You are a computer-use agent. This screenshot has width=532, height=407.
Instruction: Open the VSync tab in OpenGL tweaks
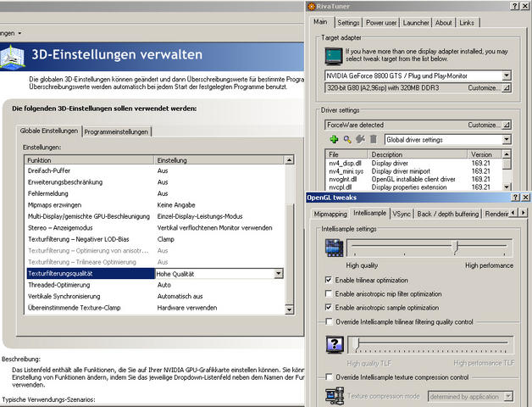coord(402,214)
